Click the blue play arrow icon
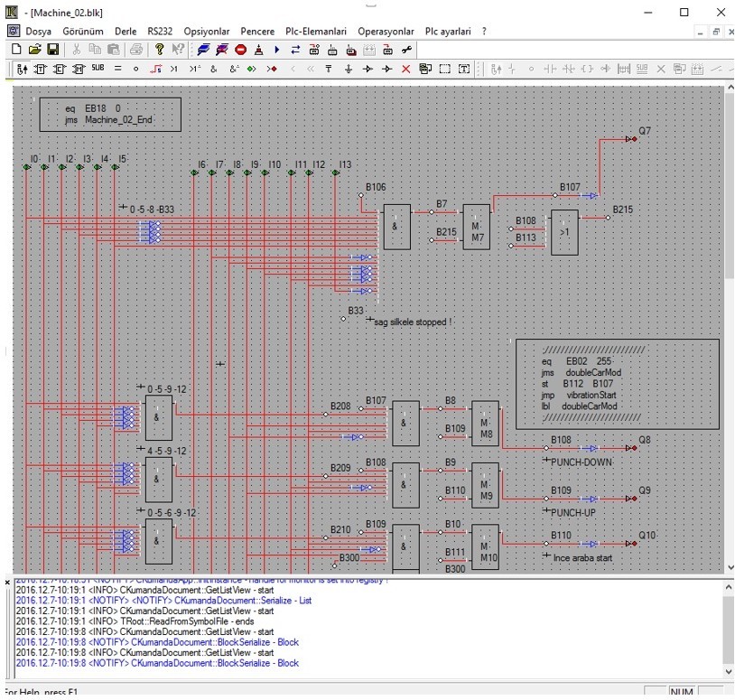 [x=276, y=50]
